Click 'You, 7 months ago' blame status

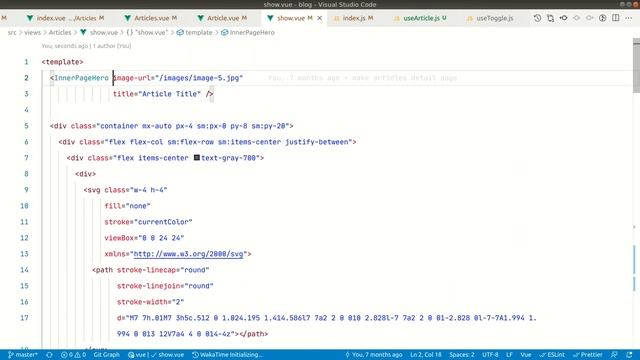pyautogui.click(x=373, y=355)
